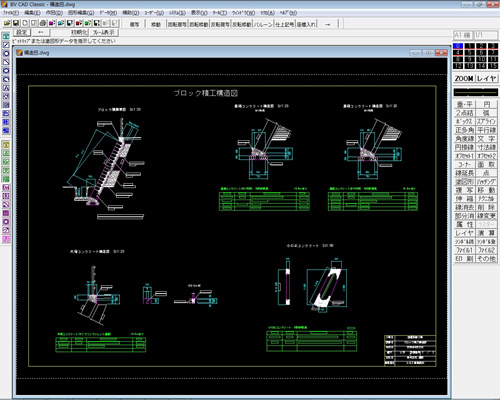Open the 表示(V) menu
Image resolution: width=500 pixels, height=400 pixels.
tap(199, 13)
